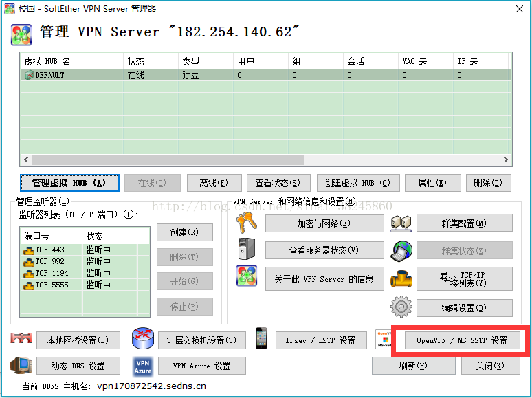
Task: Click the cluster computers icon beside 群集配置
Action: tap(401, 223)
